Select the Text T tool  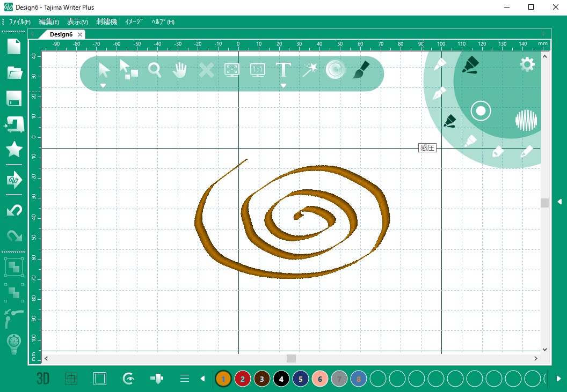[283, 70]
